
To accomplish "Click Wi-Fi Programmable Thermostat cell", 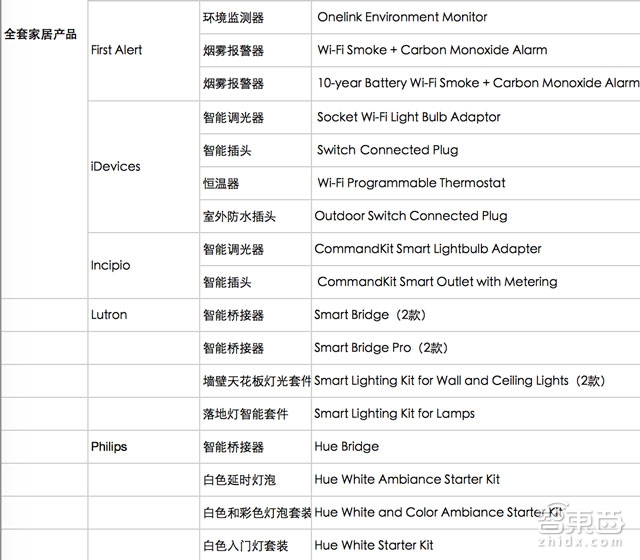I will pos(411,183).
